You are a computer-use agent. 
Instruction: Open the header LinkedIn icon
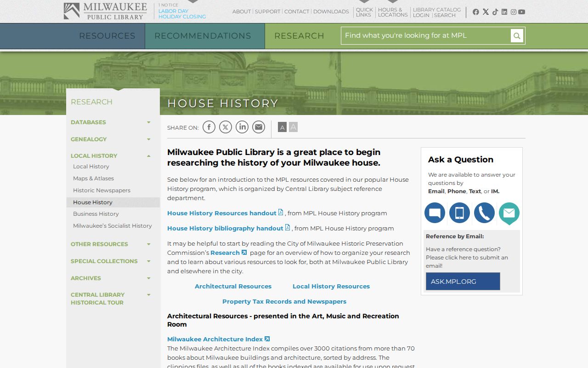(x=504, y=12)
